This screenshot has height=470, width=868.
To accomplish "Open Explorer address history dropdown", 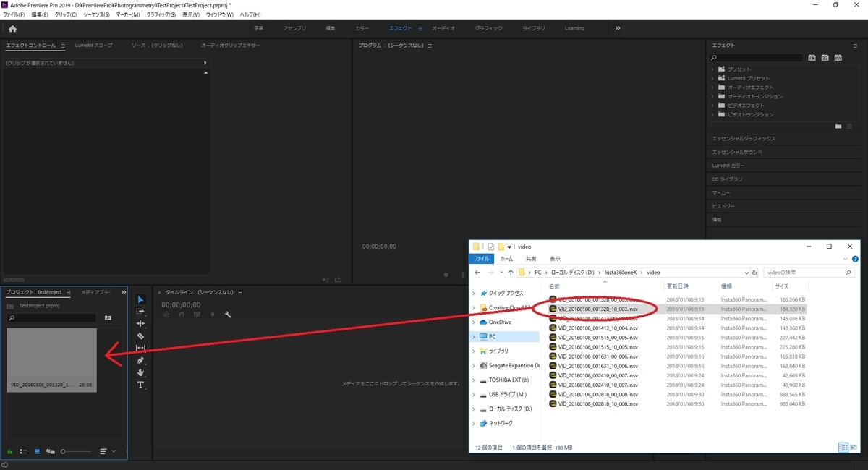I will tap(746, 273).
